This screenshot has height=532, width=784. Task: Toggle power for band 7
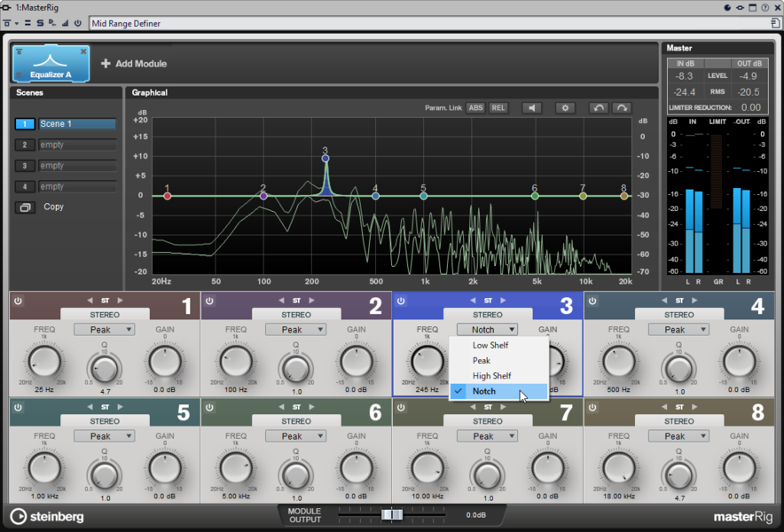click(401, 408)
